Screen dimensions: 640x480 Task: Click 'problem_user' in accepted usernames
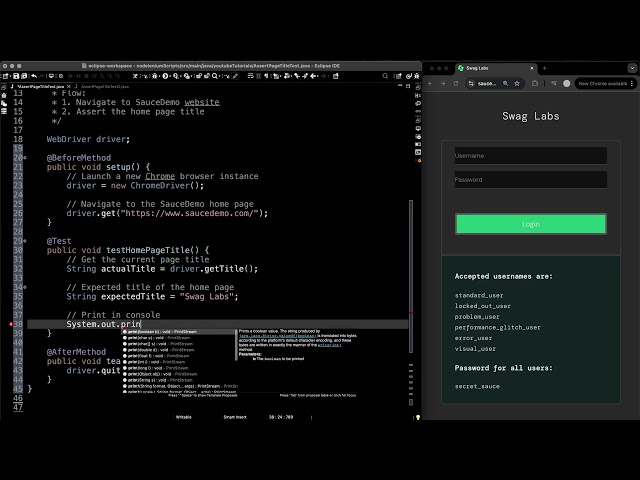point(477,317)
